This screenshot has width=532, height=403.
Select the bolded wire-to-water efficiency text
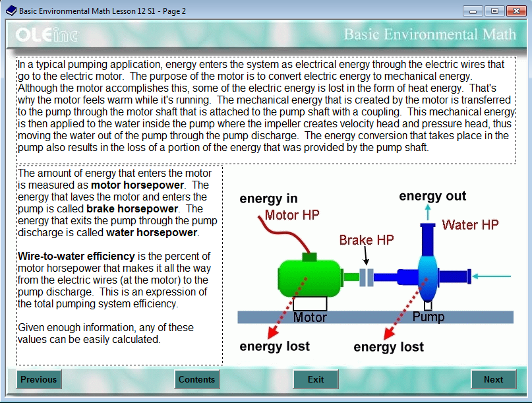(x=69, y=256)
